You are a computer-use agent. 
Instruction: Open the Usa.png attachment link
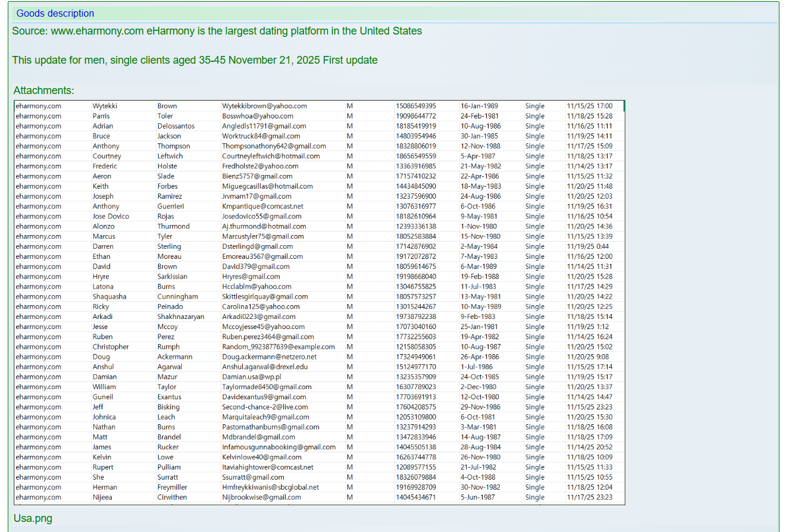33,518
